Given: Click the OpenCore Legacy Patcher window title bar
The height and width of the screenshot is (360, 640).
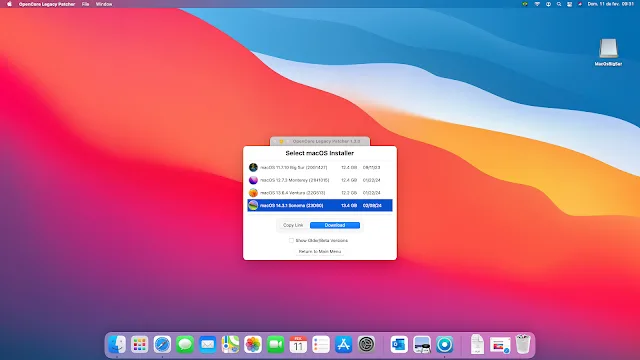Looking at the screenshot, I should tap(320, 141).
